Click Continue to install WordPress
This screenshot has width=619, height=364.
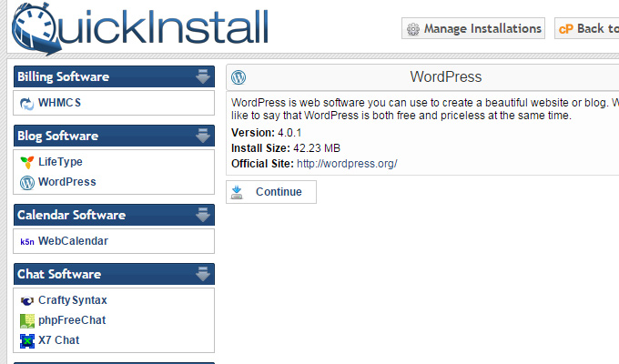[271, 192]
